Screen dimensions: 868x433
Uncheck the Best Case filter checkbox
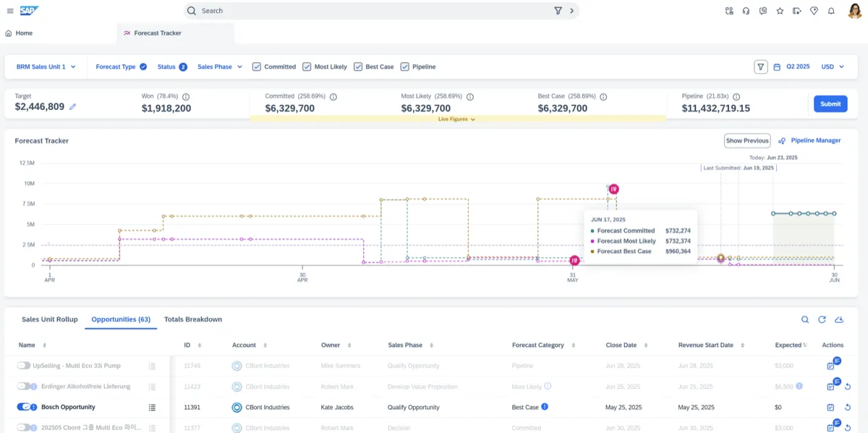[358, 66]
